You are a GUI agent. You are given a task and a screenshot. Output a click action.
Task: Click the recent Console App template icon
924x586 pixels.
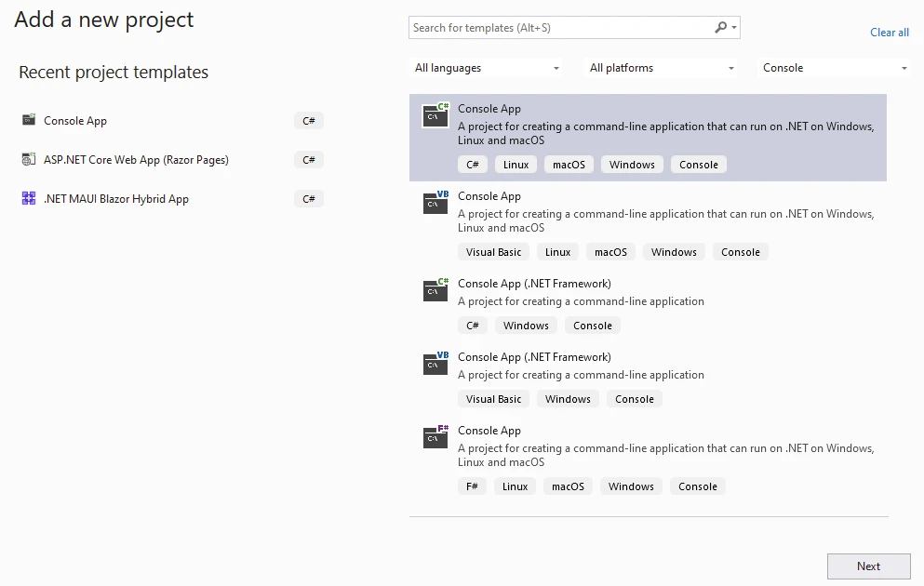29,121
